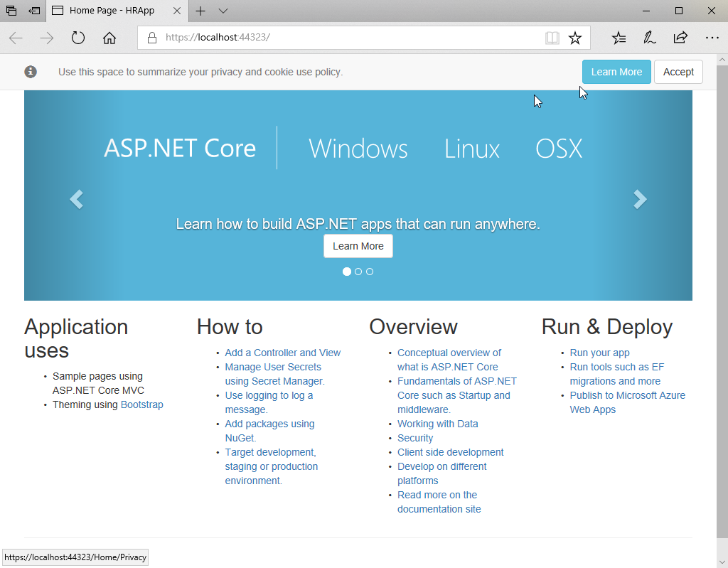Open Develop on different platforms link
The width and height of the screenshot is (728, 568).
coord(442,473)
